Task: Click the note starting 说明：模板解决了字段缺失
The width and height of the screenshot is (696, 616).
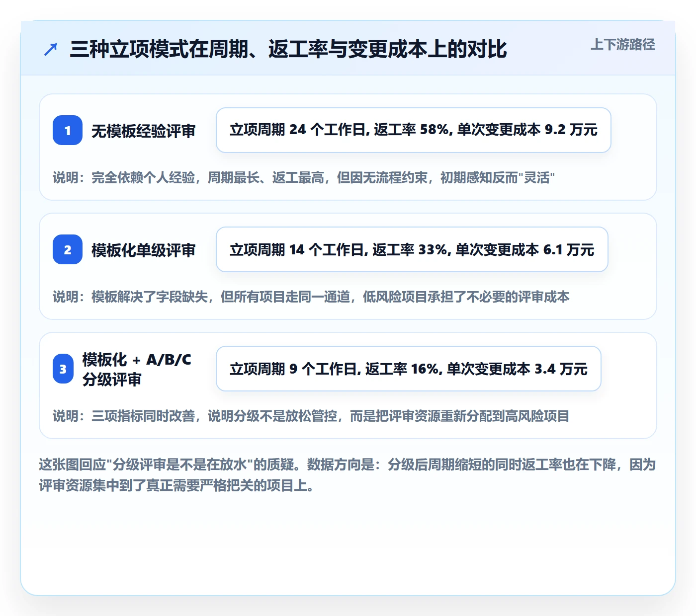Action: click(x=311, y=297)
